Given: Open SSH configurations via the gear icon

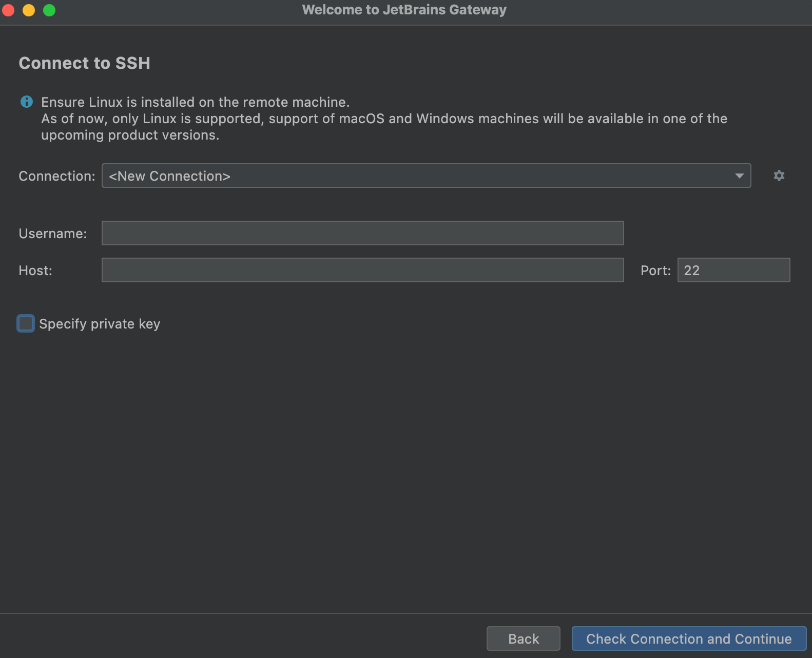Looking at the screenshot, I should coord(779,176).
